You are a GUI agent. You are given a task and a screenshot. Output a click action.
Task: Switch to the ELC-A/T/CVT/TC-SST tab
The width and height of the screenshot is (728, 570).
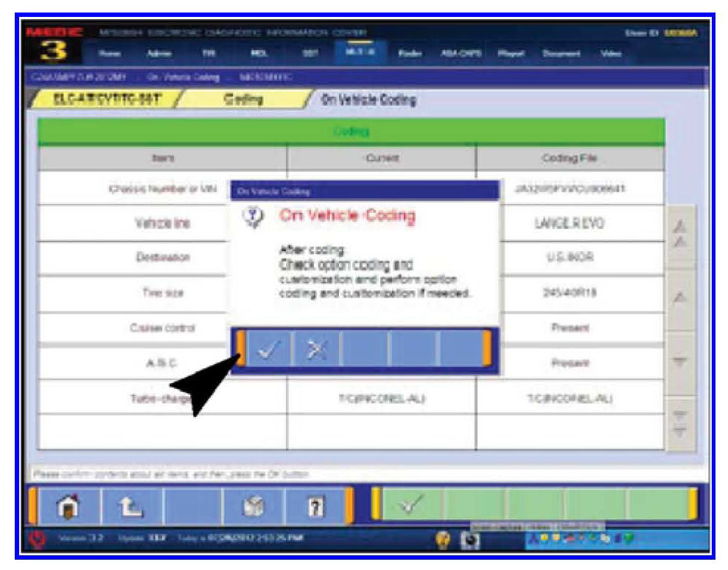107,99
